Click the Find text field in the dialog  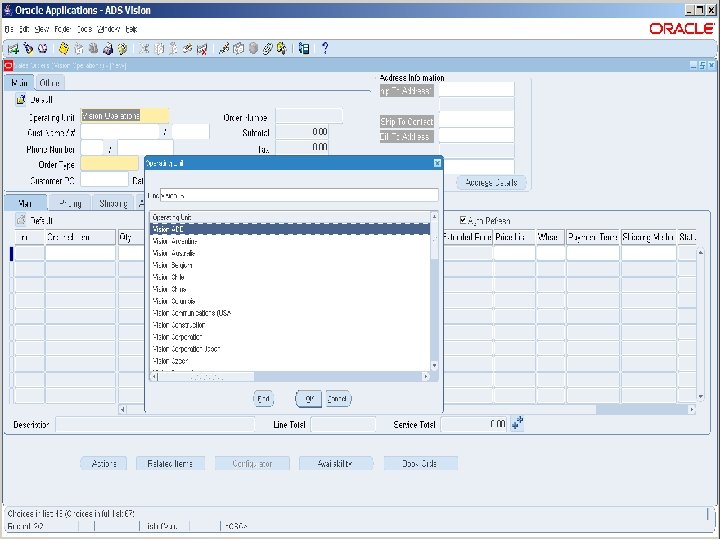(x=299, y=195)
